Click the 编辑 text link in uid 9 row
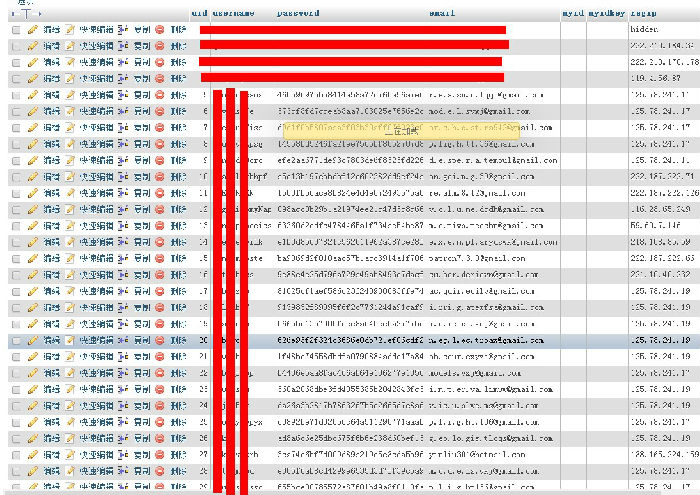700x495 pixels. click(x=51, y=161)
